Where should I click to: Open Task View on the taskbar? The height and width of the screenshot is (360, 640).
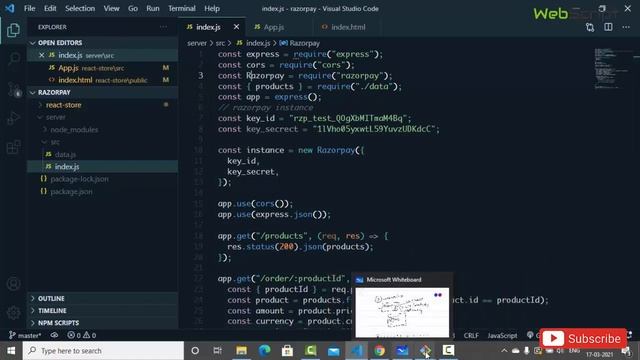point(218,351)
